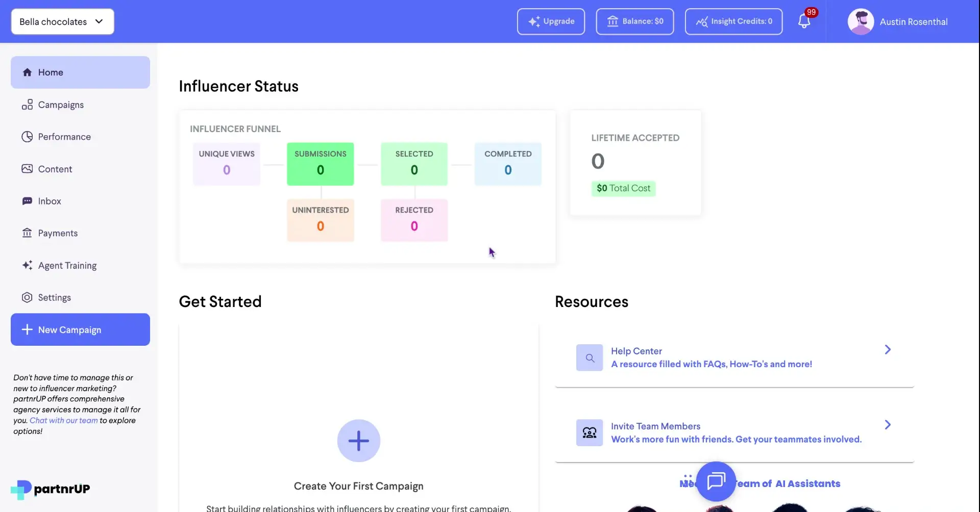Expand the Invite Team Members row
Screen dimensions: 980x512
[x=888, y=424]
